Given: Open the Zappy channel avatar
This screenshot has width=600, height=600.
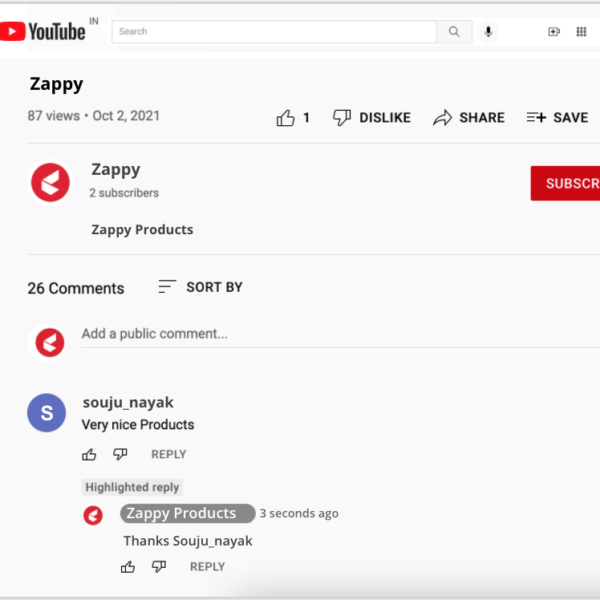Looking at the screenshot, I should tap(50, 182).
